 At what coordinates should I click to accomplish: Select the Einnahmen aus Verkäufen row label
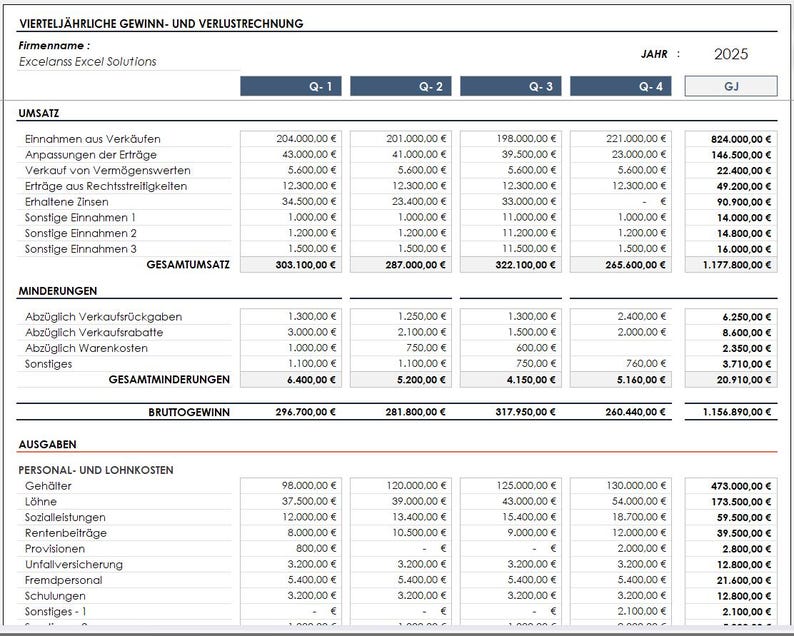pyautogui.click(x=93, y=139)
